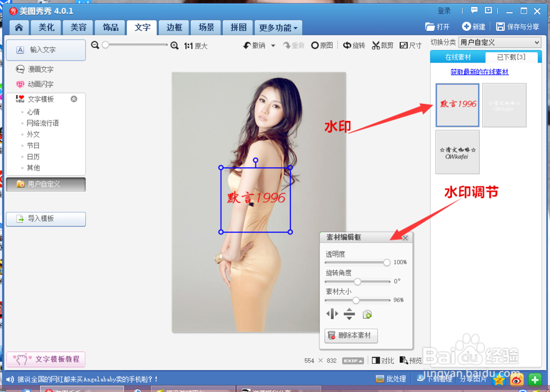Create a new canvas with 新建
Viewport: 550px width, 392px height.
pos(474,26)
